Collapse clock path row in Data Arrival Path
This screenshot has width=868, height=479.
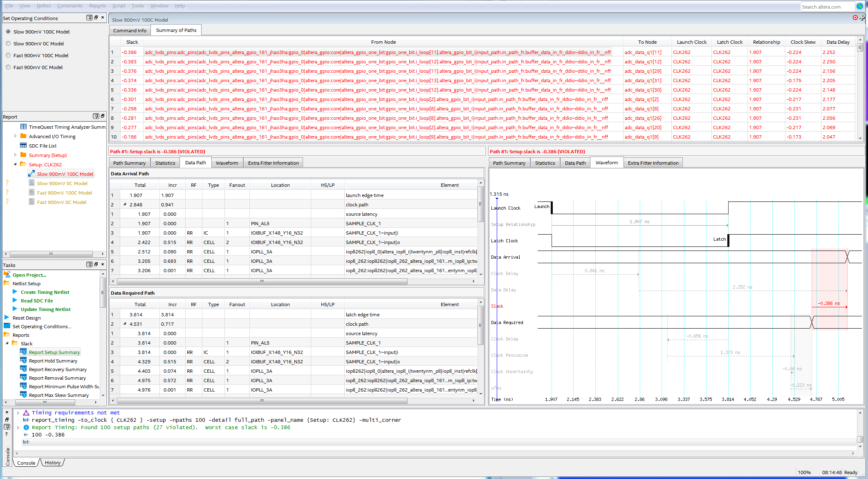125,204
